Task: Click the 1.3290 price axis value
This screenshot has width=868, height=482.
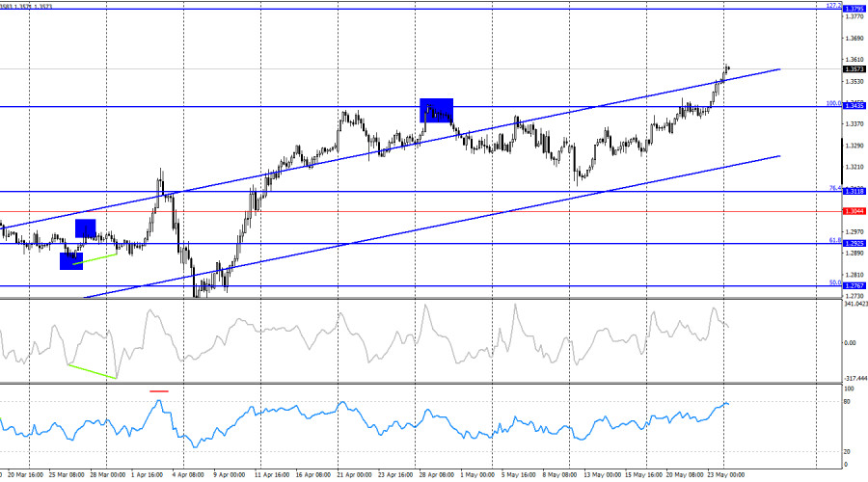Action: [x=854, y=147]
